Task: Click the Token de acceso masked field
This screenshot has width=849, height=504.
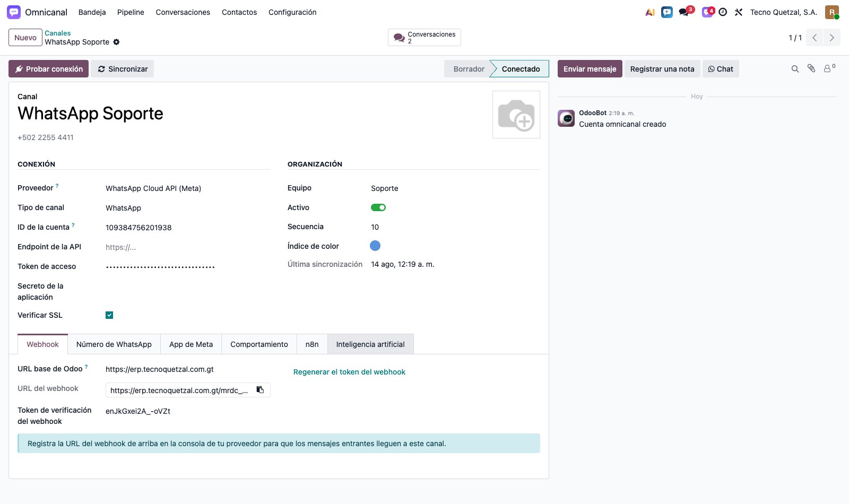Action: coord(188,267)
